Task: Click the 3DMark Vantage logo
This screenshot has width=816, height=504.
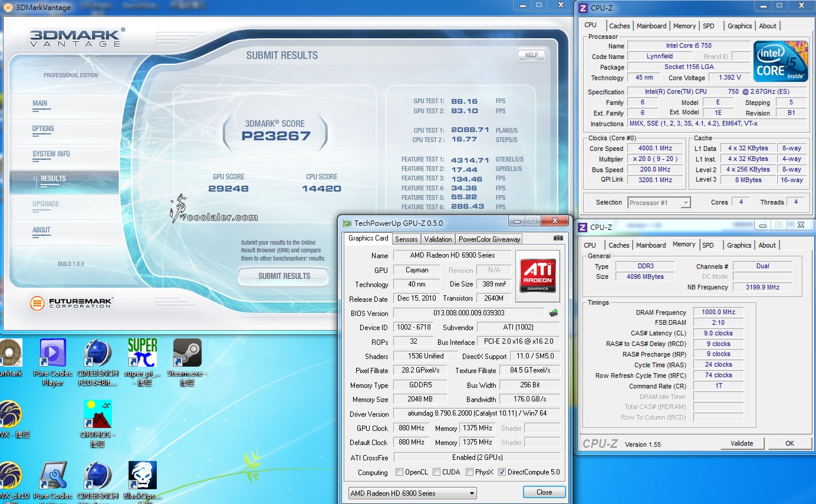Action: [77, 37]
